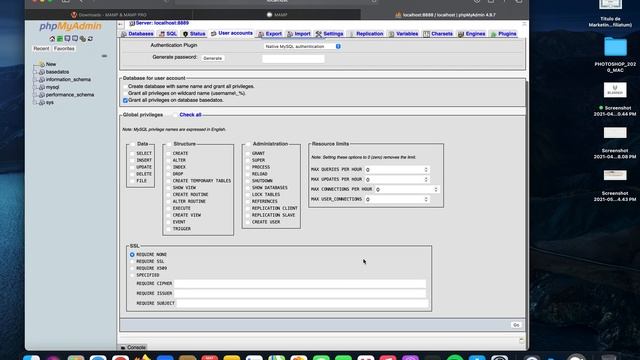
Task: Click the mysql database icon
Action: tap(42, 87)
